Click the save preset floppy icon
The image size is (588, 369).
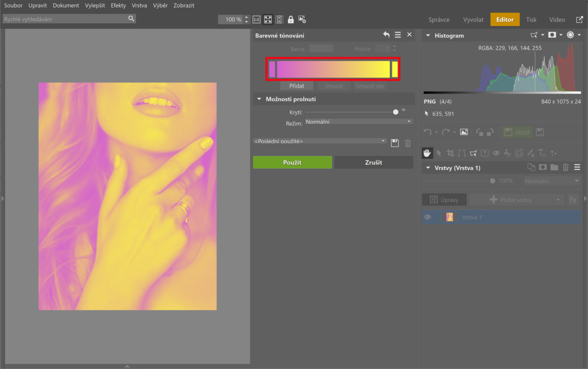(395, 143)
